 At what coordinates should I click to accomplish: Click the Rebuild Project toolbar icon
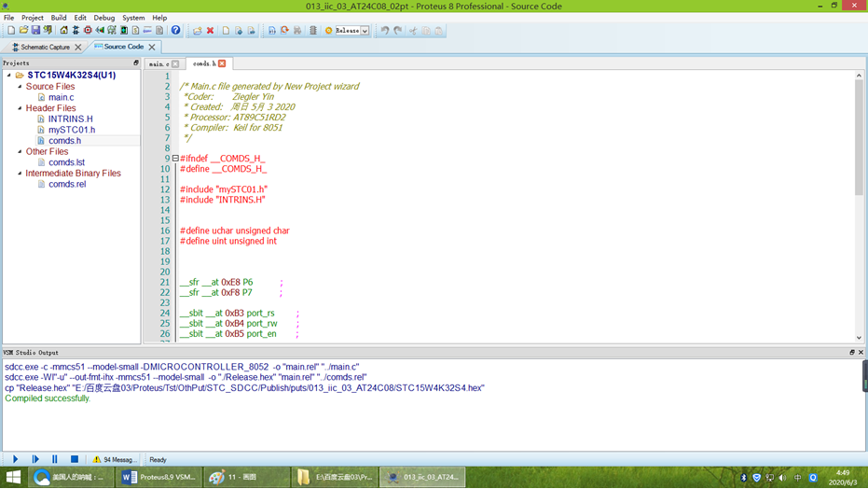click(284, 31)
